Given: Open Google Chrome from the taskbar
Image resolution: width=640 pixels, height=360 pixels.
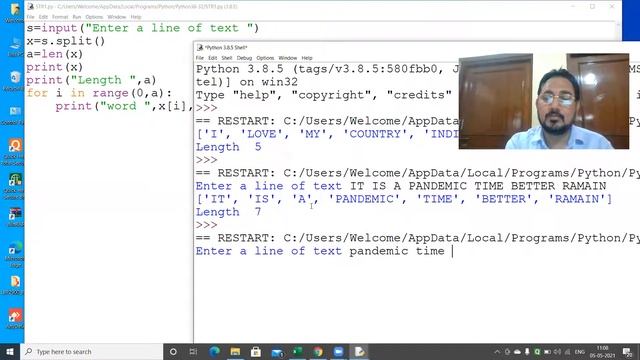Looking at the screenshot, I should click(x=318, y=352).
